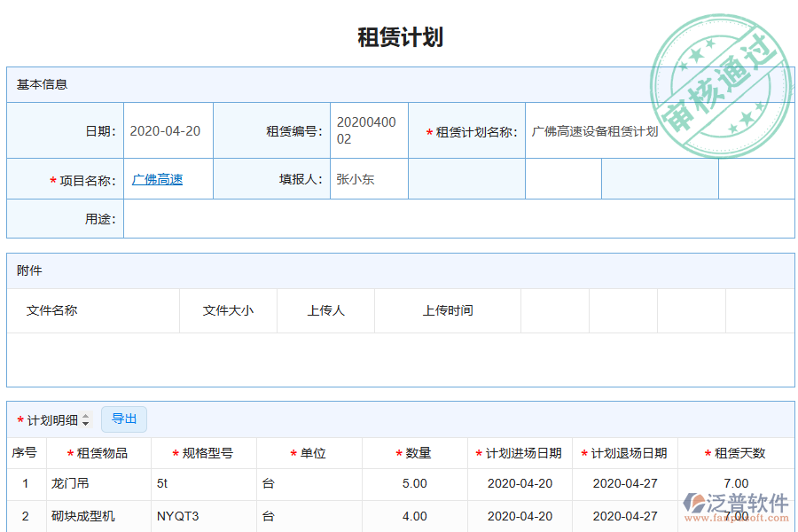Select the 基本信息 section header
798x532 pixels.
[x=39, y=85]
